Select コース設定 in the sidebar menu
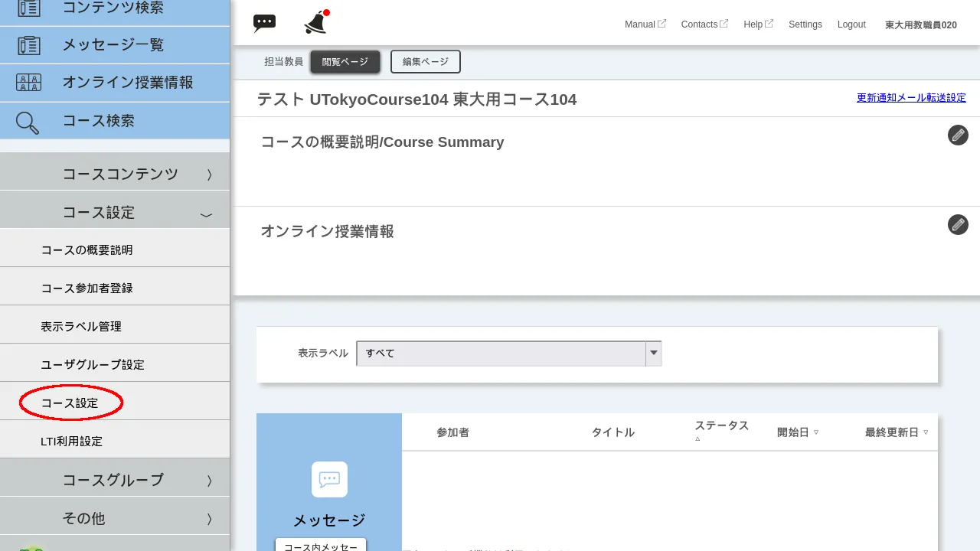 point(69,403)
